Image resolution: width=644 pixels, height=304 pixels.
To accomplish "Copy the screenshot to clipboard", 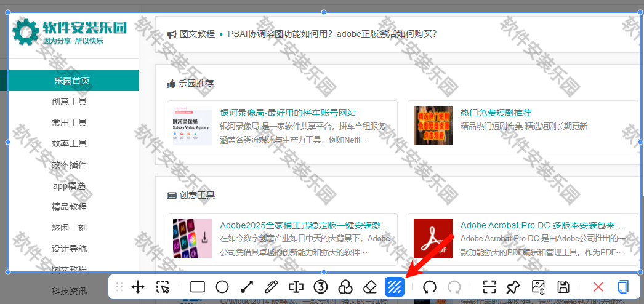I will pyautogui.click(x=622, y=287).
